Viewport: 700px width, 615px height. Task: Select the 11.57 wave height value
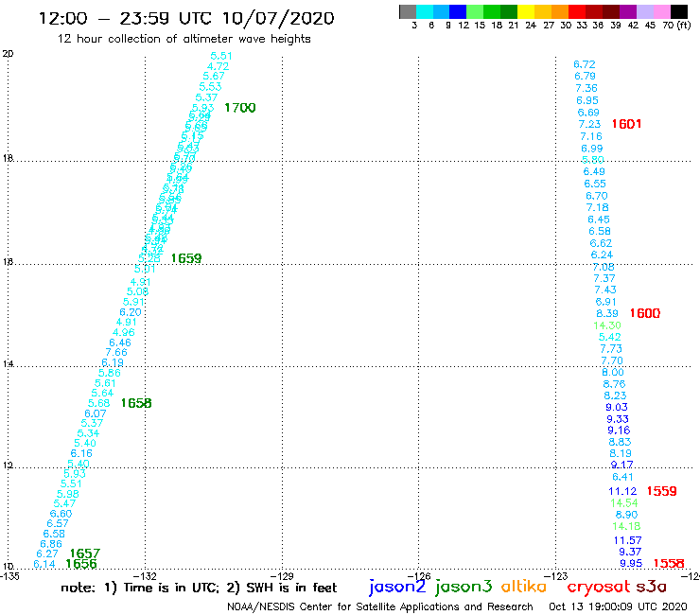point(627,540)
